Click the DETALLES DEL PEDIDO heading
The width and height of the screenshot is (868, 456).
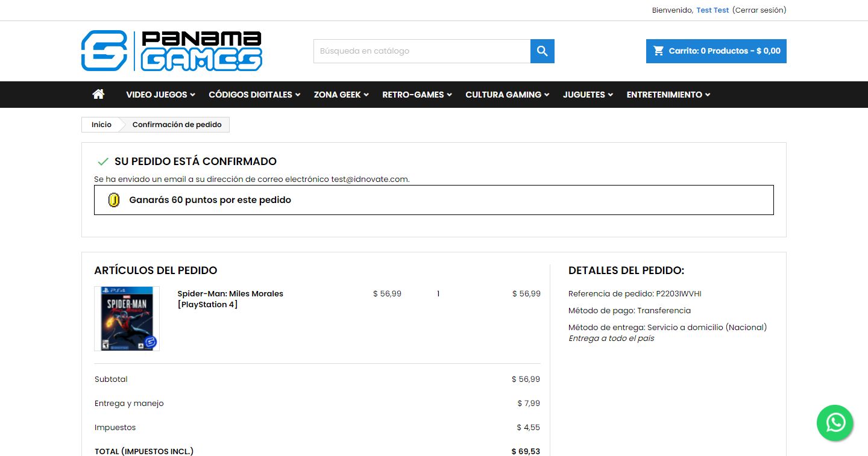coord(626,270)
